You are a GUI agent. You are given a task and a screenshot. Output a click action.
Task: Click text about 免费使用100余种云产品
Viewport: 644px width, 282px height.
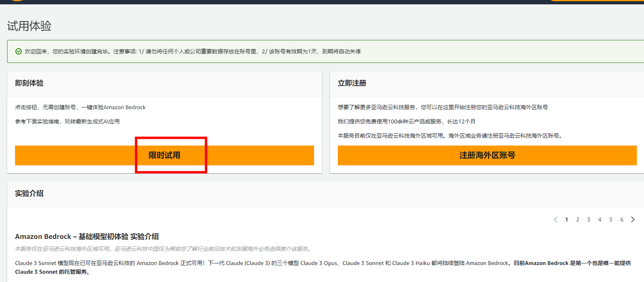(407, 121)
